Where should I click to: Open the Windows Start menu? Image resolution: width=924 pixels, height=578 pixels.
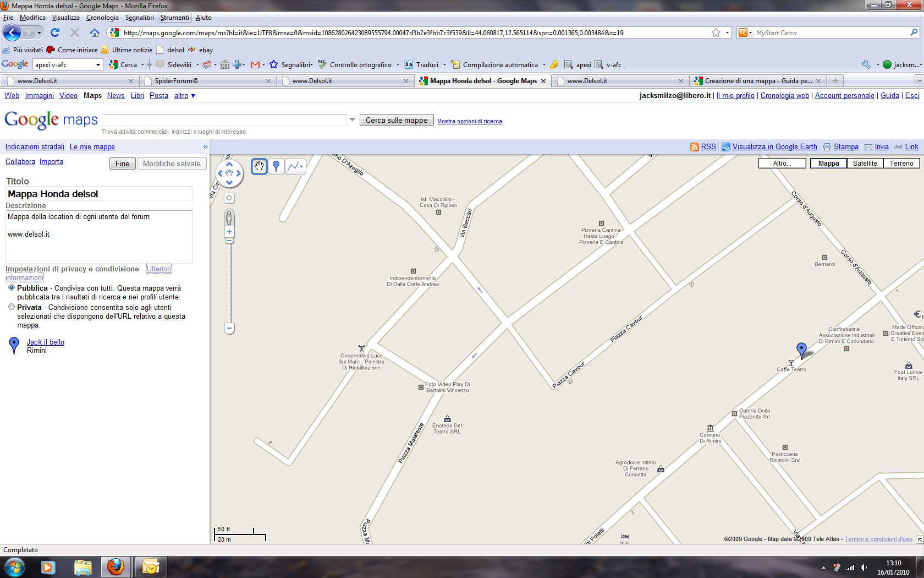point(15,566)
